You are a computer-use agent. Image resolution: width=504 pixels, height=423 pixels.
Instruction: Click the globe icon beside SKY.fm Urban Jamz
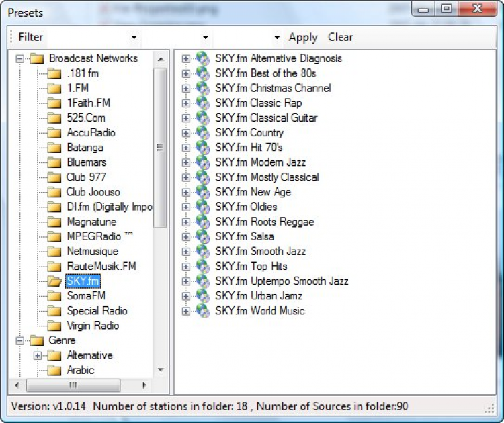click(203, 296)
